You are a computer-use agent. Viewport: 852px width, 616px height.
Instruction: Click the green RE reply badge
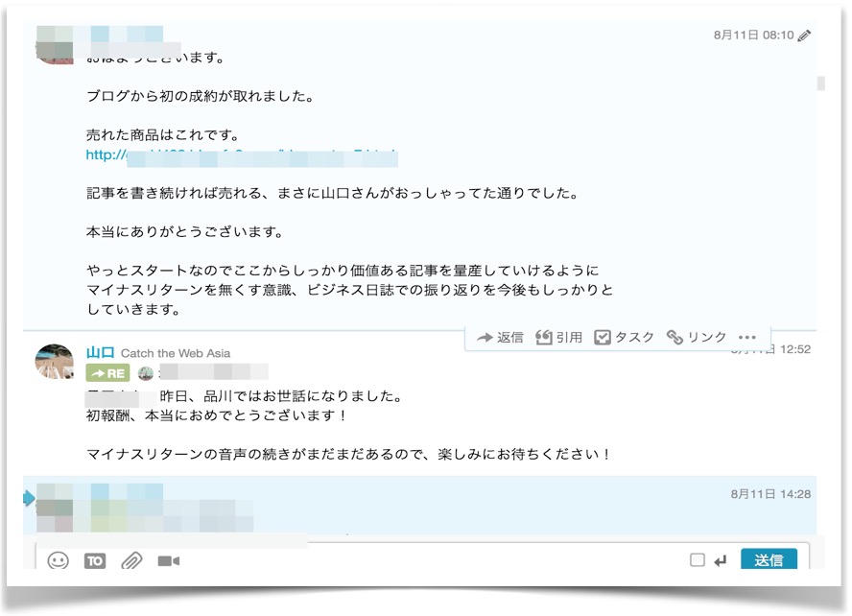point(107,373)
